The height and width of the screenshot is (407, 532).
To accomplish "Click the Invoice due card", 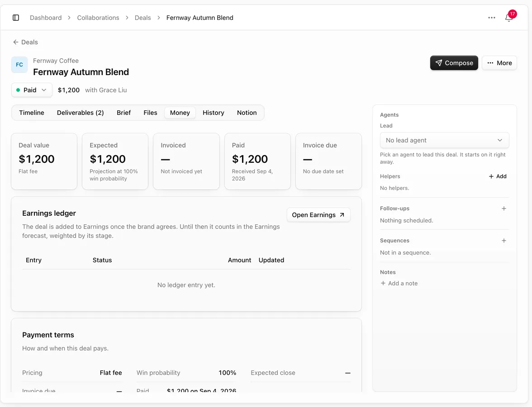I will (328, 161).
